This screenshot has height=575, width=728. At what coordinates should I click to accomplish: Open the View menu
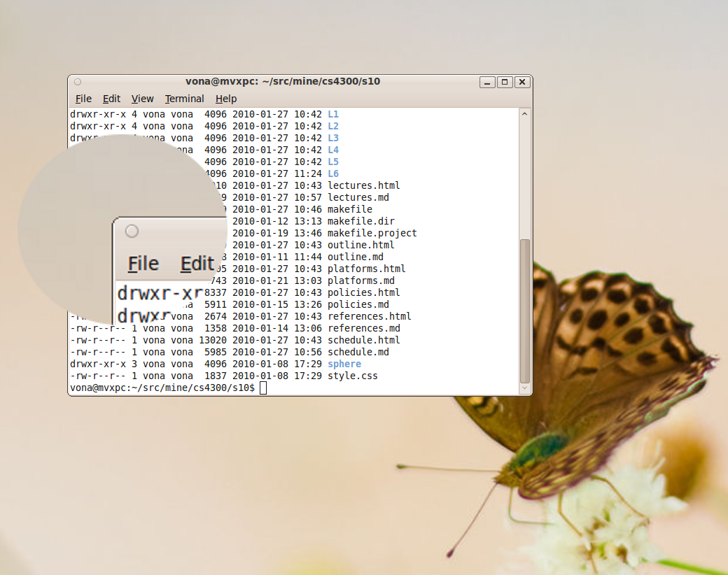click(x=142, y=99)
